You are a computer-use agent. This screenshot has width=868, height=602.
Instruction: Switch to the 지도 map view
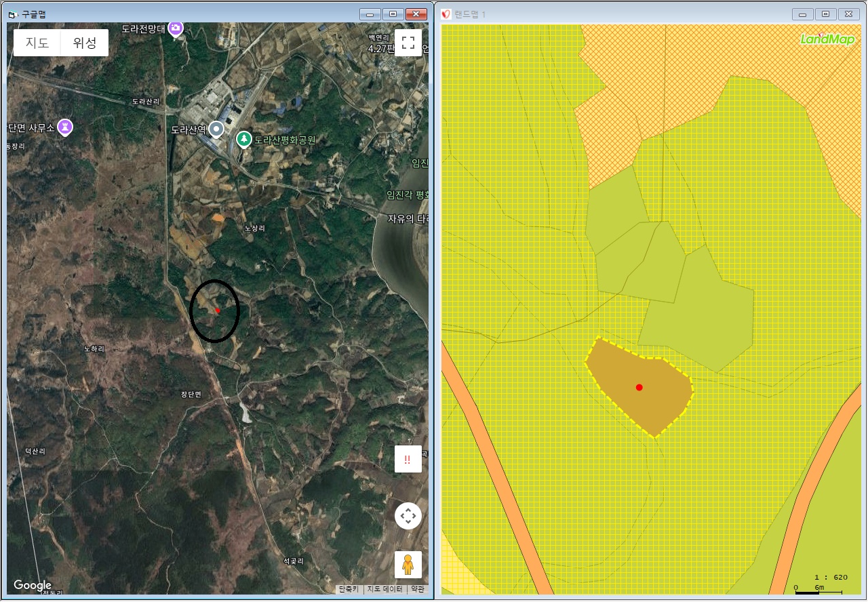[x=37, y=43]
